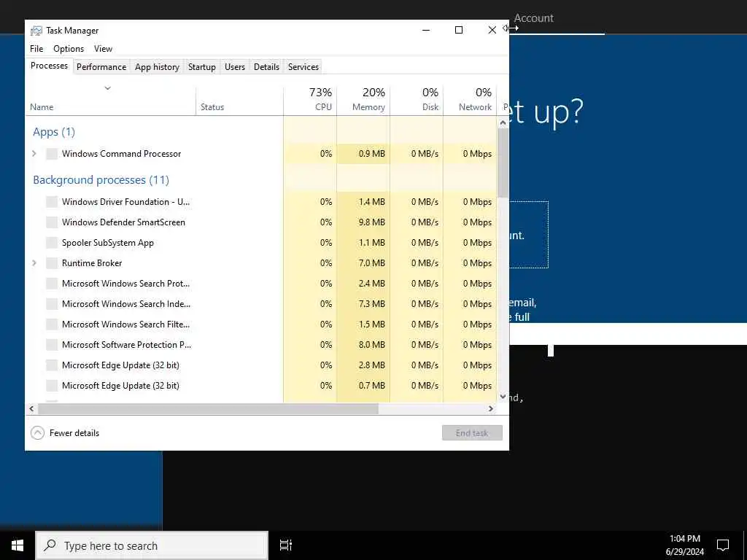Click the Microsoft Windows Search Indexer icon
The width and height of the screenshot is (747, 560).
tap(52, 304)
